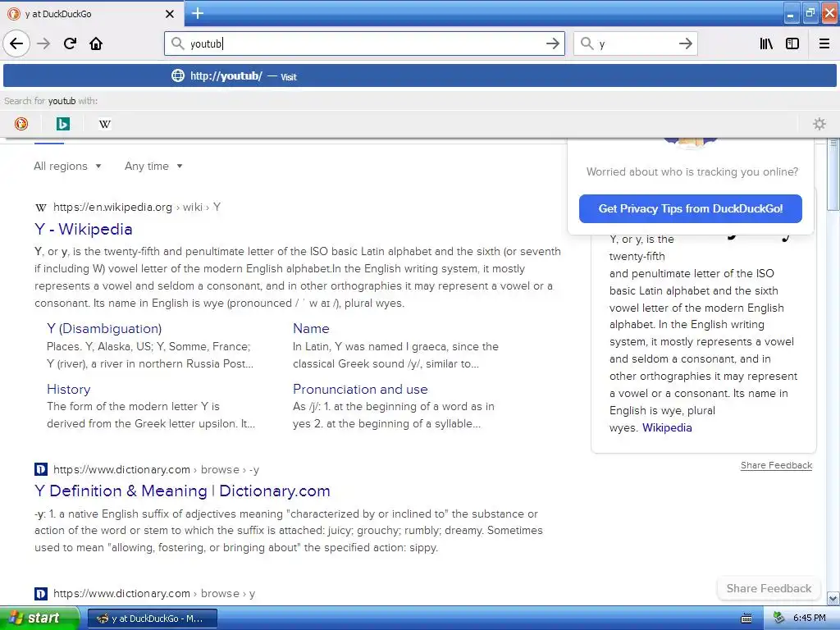The height and width of the screenshot is (630, 840).
Task: Click the magnifier icon in address bar
Action: 177,43
